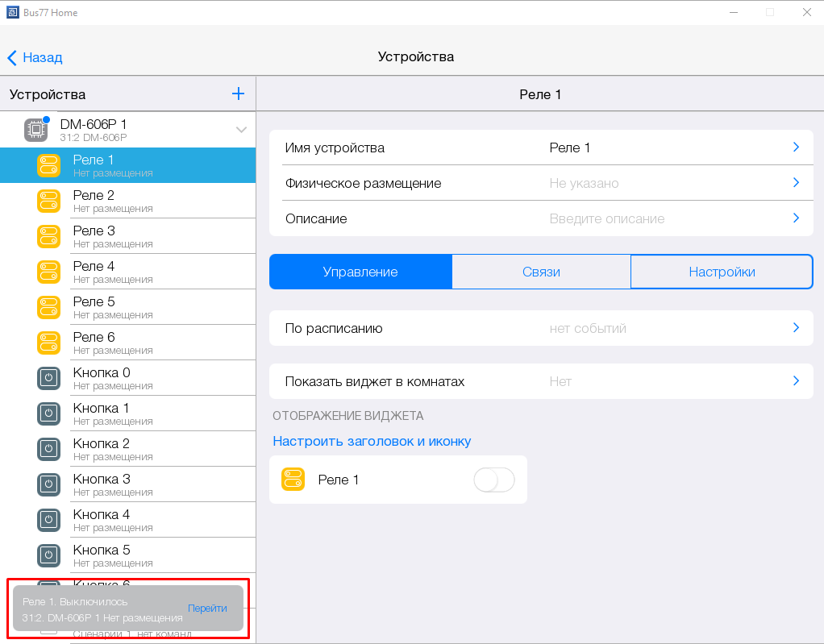Viewport: 824px width, 644px height.
Task: Click the Кнопка 0 power icon
Action: coord(49,378)
